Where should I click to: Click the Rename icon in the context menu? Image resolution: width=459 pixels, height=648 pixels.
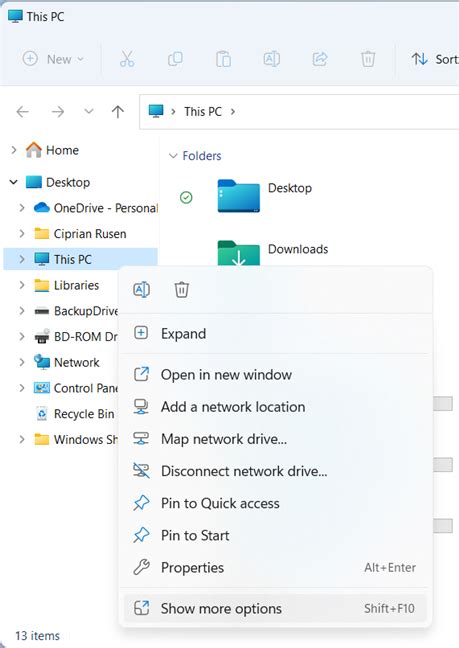[142, 289]
